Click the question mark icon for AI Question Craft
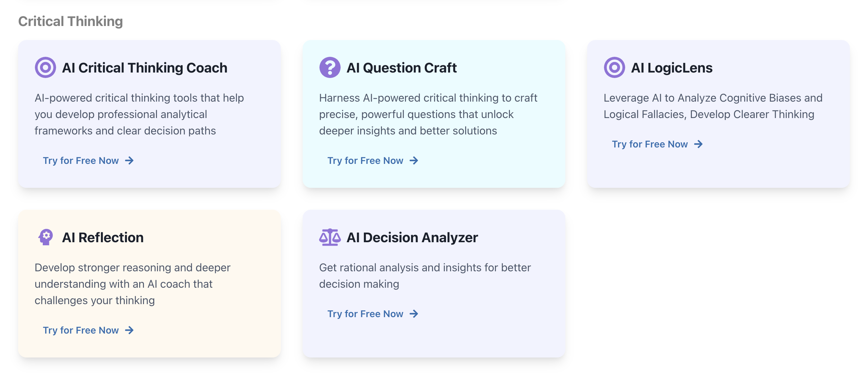The image size is (868, 377). click(x=329, y=67)
